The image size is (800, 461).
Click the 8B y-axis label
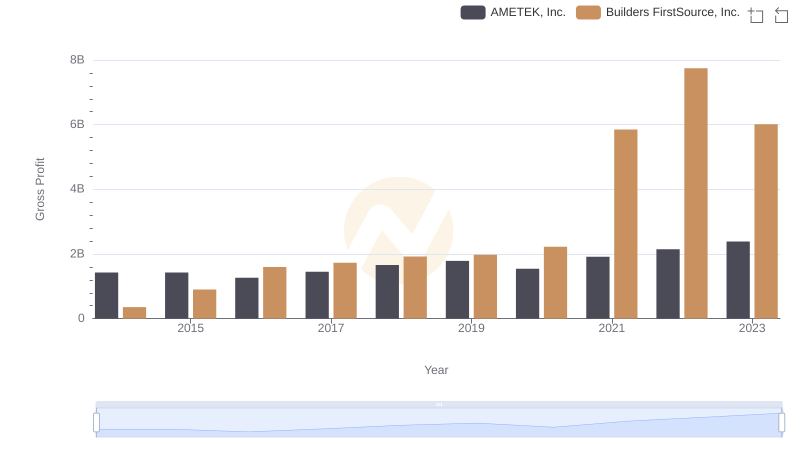(77, 60)
